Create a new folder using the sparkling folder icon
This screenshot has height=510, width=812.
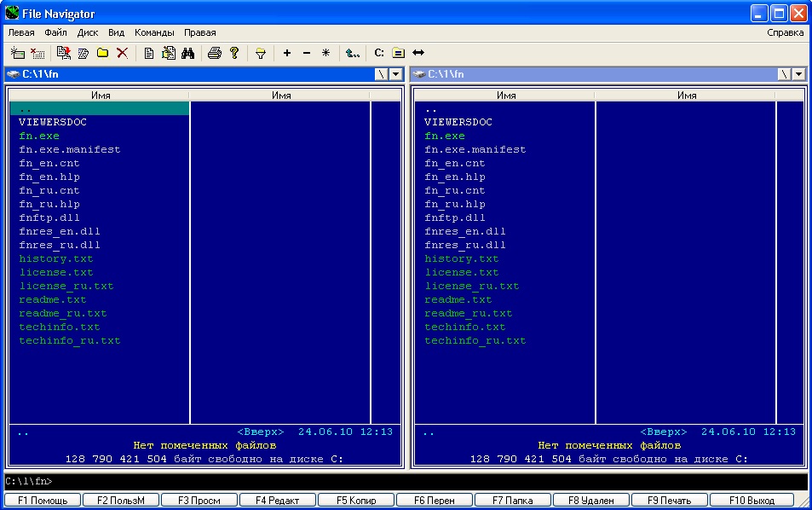(102, 53)
